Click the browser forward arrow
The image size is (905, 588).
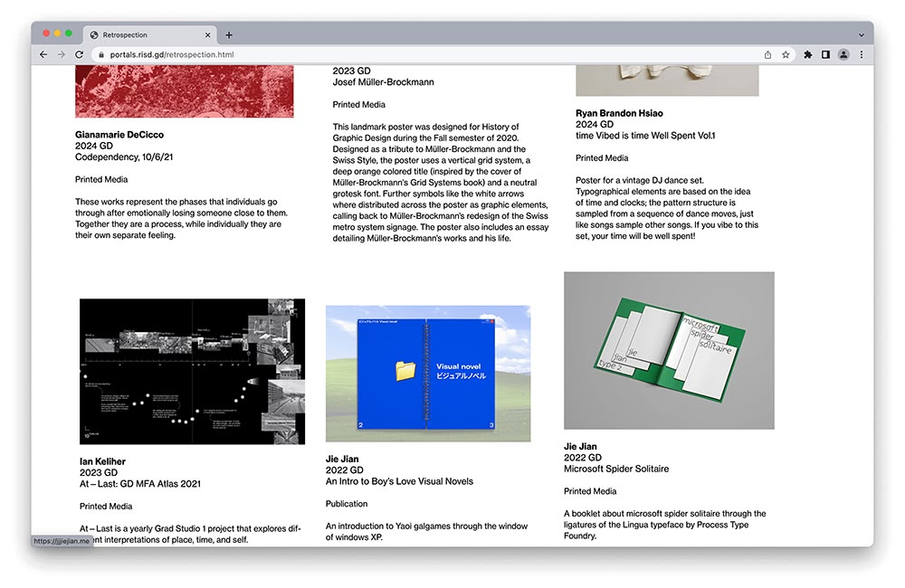coord(62,54)
